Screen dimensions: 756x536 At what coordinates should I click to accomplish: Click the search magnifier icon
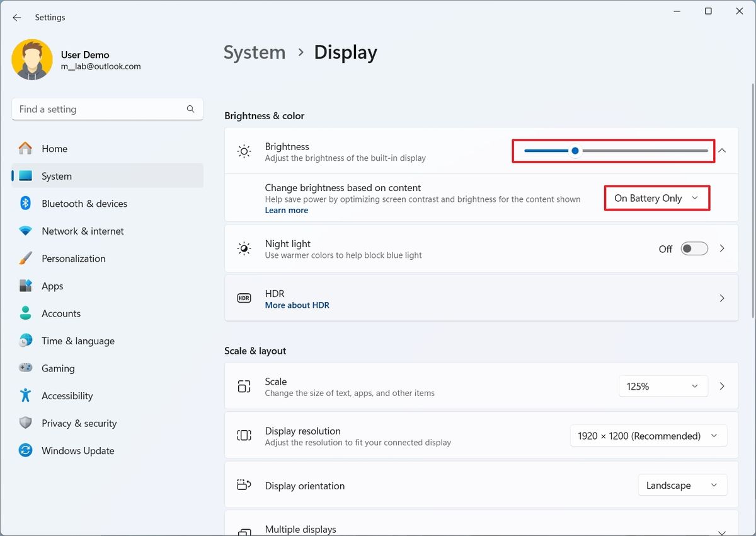click(190, 109)
